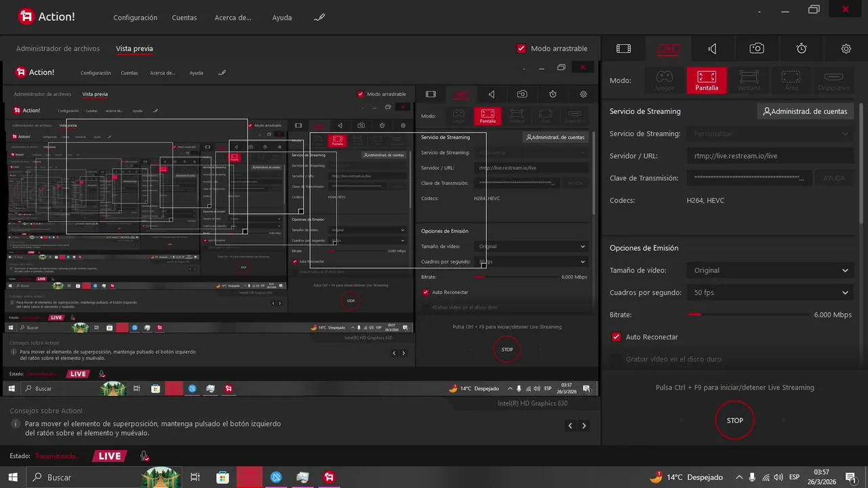
Task: Show the previous Action! tip
Action: pyautogui.click(x=570, y=426)
